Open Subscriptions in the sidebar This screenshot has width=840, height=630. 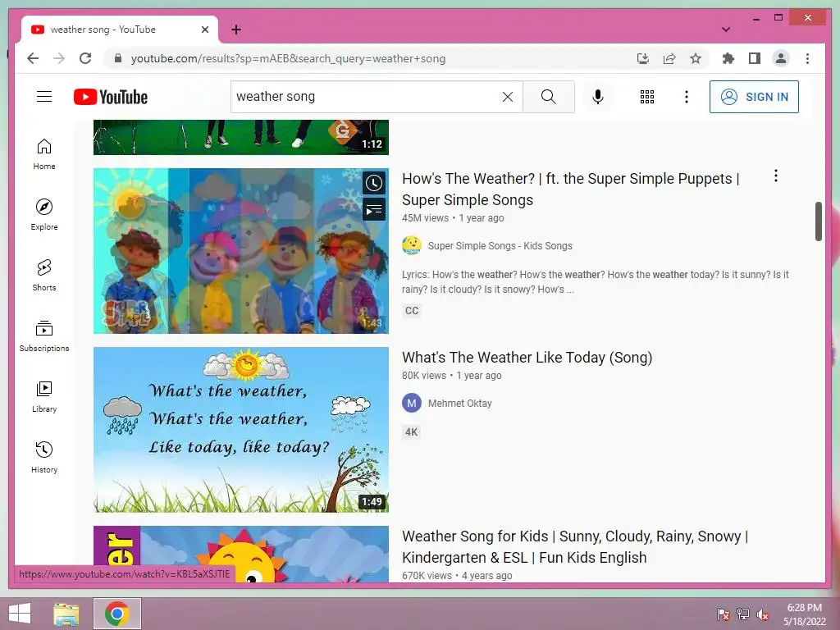(44, 336)
